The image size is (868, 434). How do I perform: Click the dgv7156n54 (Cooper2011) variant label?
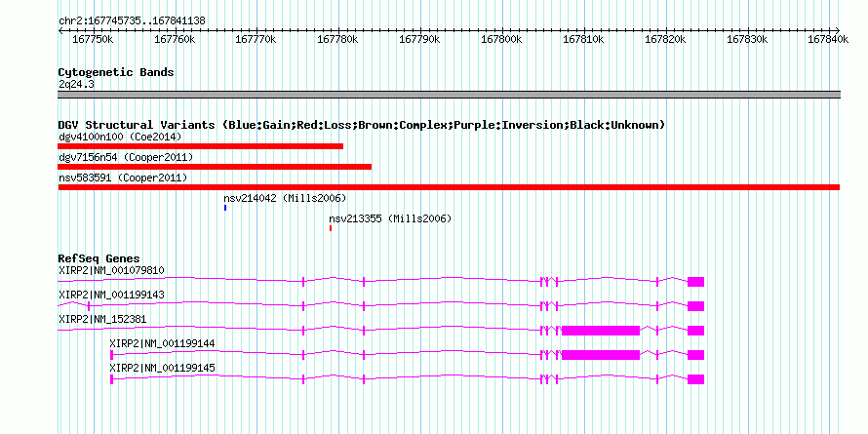tap(126, 158)
